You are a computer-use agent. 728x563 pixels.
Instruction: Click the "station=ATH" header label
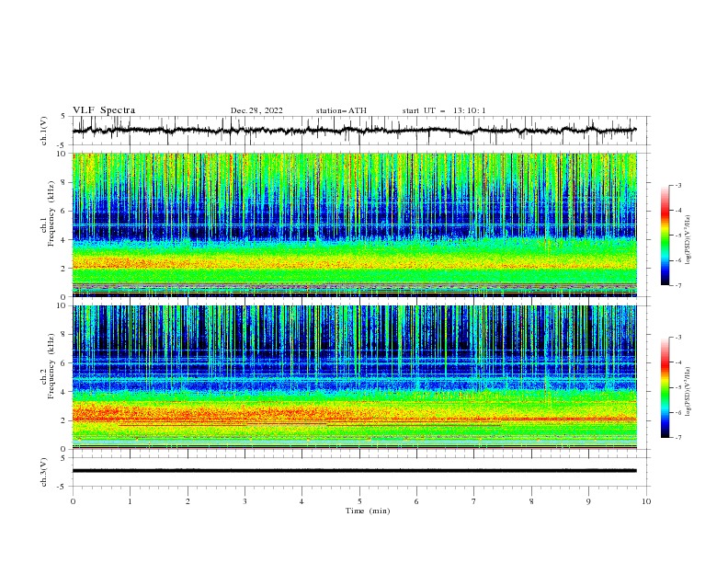pos(341,110)
